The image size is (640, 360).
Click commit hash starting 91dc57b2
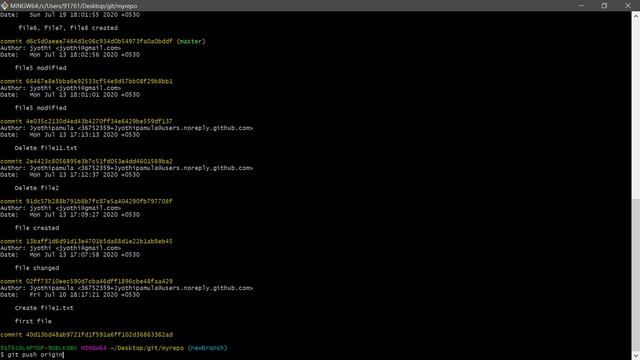(x=99, y=201)
